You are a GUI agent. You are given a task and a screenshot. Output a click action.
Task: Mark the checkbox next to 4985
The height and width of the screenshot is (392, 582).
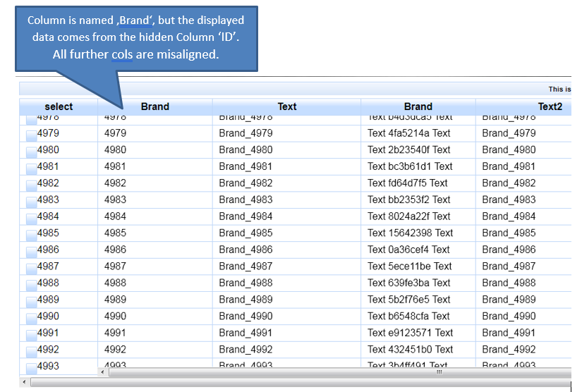tap(32, 236)
